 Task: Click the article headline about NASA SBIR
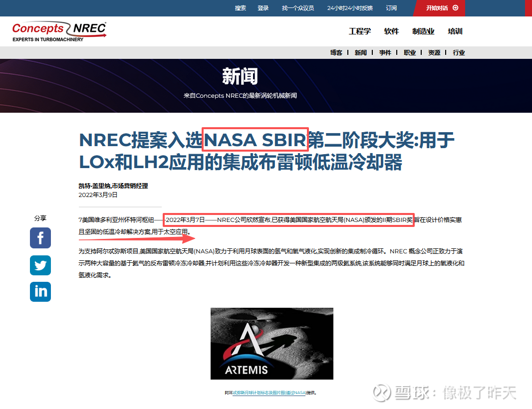click(x=266, y=151)
